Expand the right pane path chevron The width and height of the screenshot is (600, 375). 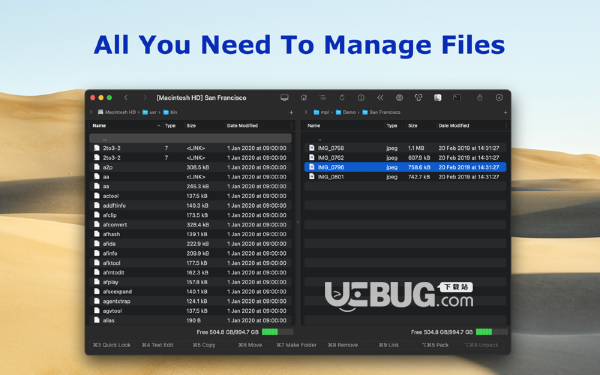coord(306,112)
